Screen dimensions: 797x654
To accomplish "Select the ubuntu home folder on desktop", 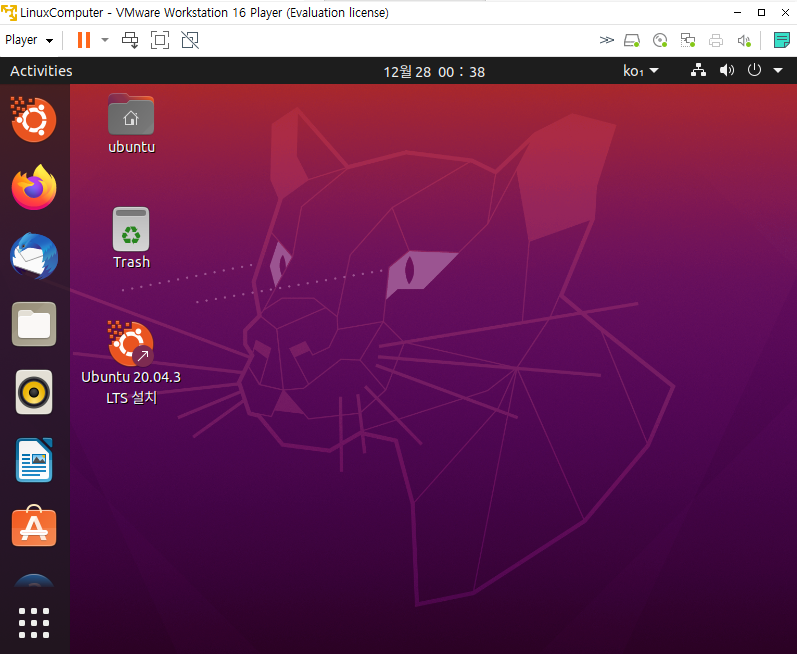I will click(131, 123).
